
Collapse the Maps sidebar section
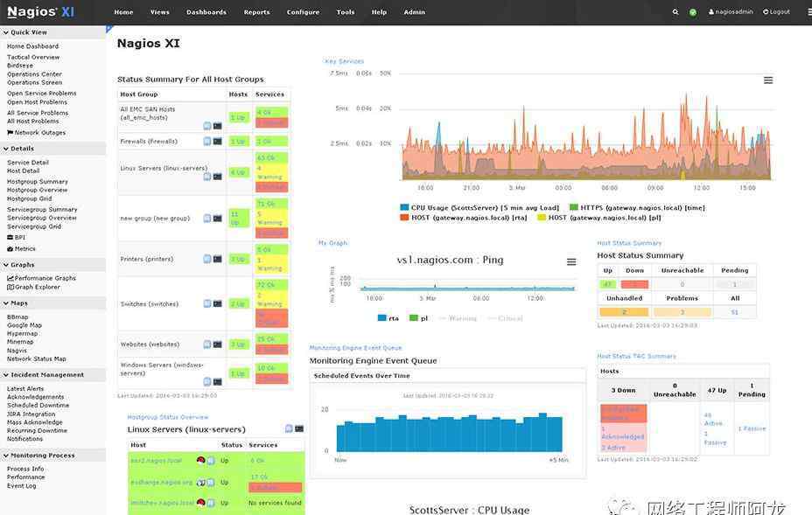point(52,303)
